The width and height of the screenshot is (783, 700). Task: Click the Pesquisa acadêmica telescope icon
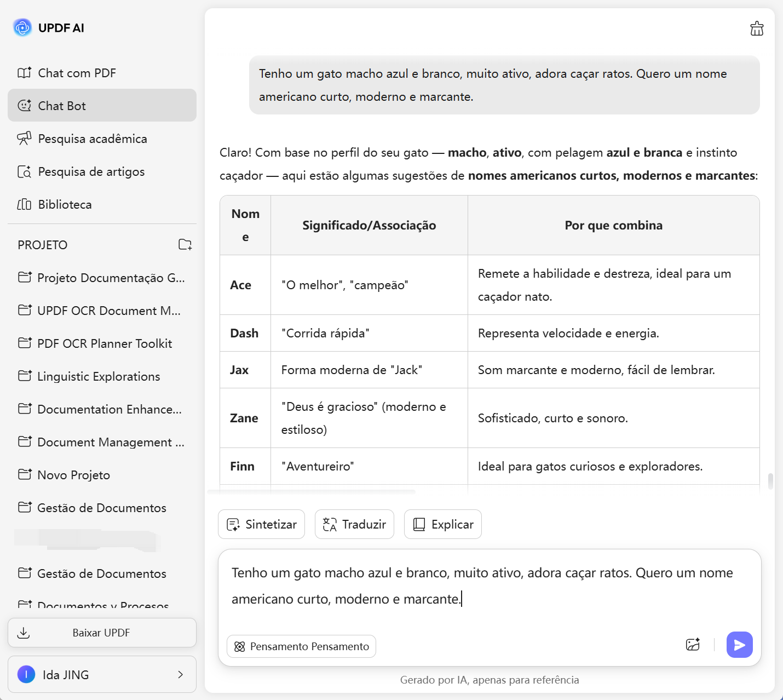point(24,139)
